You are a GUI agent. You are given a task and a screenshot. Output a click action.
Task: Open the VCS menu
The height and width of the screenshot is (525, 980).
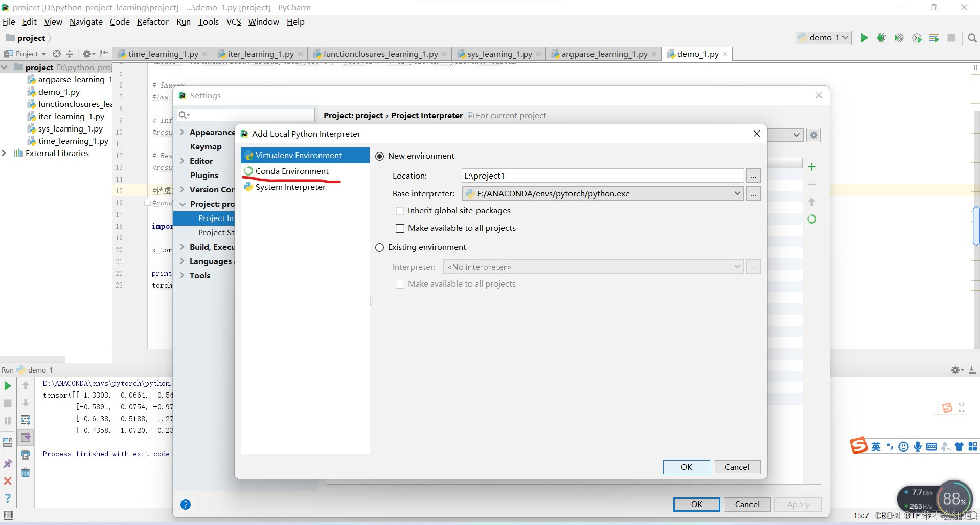pos(234,21)
